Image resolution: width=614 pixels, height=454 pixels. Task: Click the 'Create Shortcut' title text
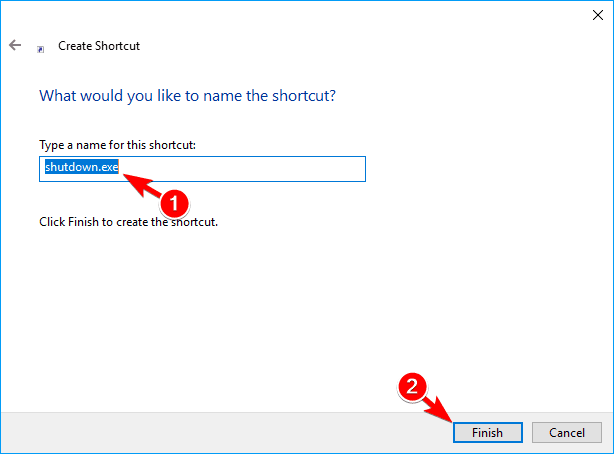(99, 46)
